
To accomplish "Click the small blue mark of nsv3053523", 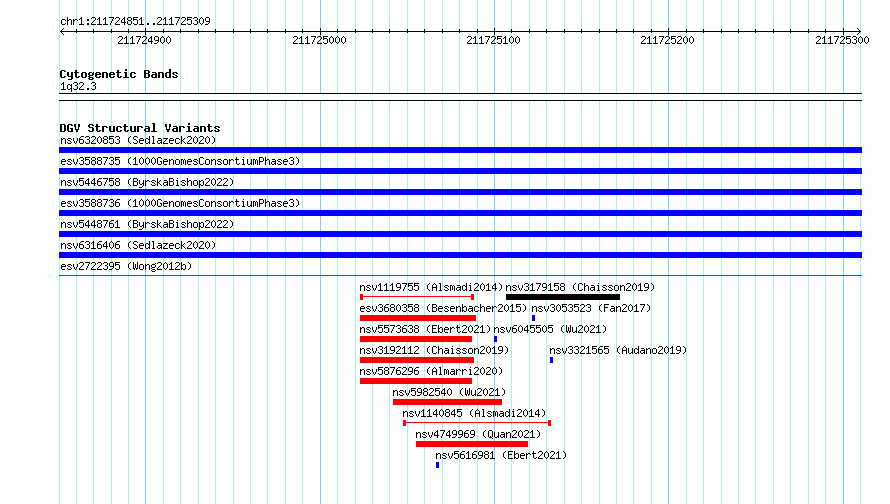I will (534, 318).
